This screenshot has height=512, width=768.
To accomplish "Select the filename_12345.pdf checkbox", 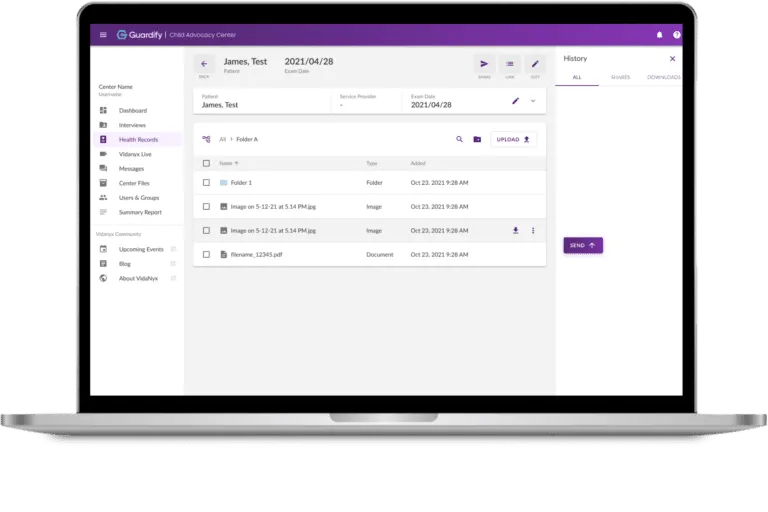I will [x=206, y=254].
